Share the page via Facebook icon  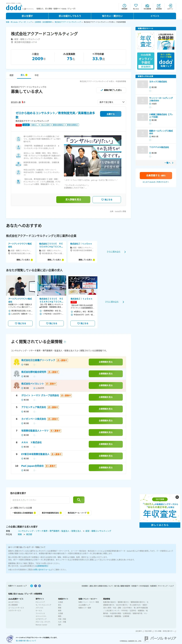point(36,586)
